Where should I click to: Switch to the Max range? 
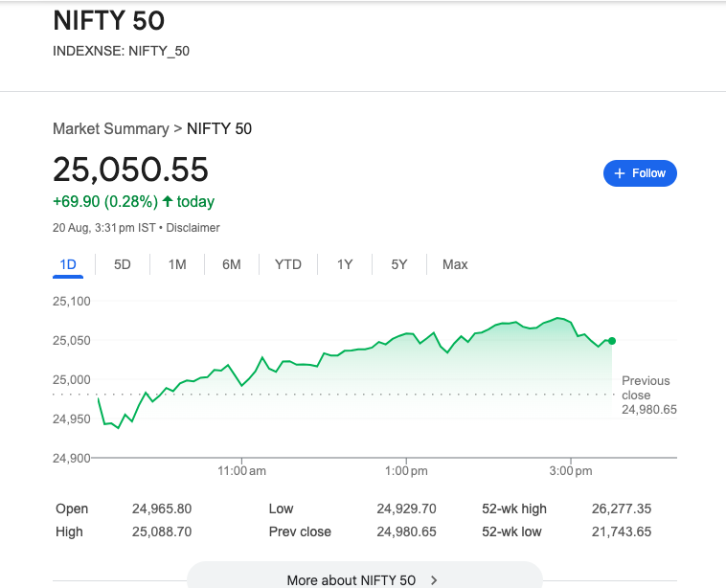[x=455, y=264]
